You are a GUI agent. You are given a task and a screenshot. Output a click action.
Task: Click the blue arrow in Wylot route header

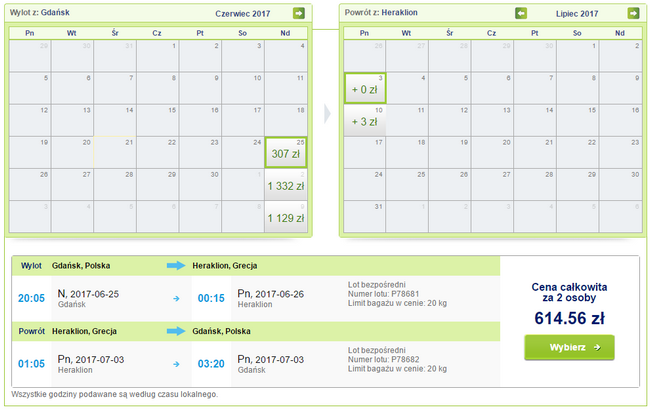(x=176, y=266)
